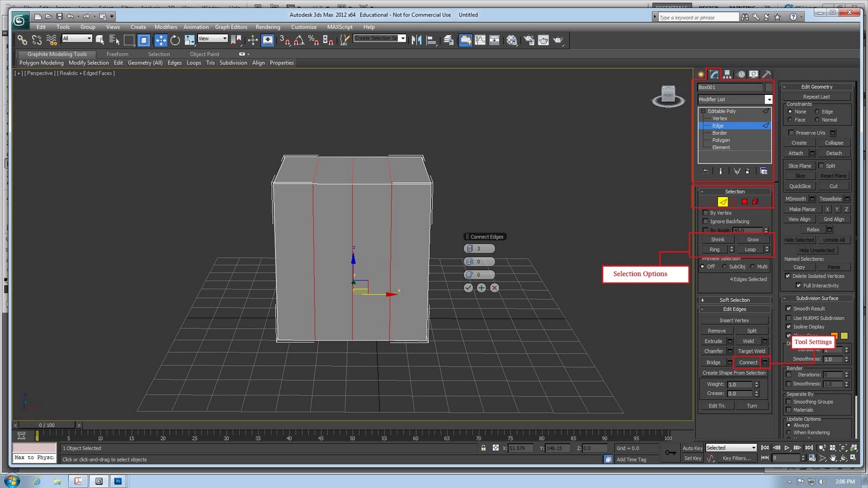The width and height of the screenshot is (868, 488).
Task: Activate the Select and Move tool
Action: (x=161, y=40)
